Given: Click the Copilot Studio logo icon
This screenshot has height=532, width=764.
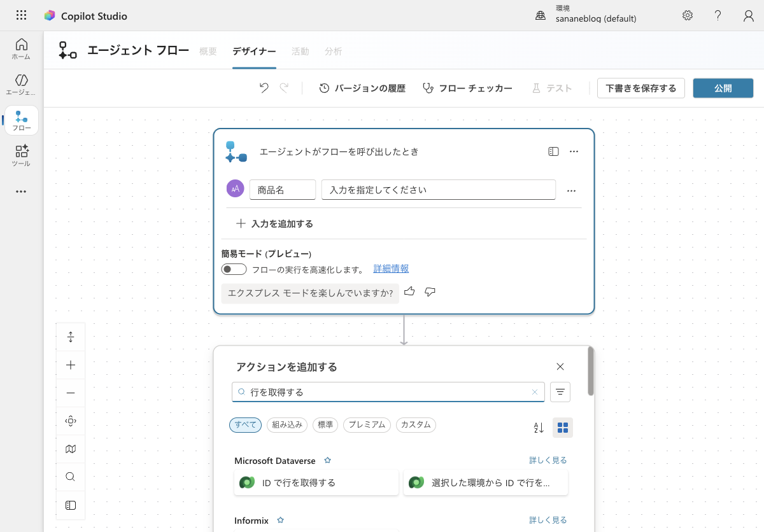Looking at the screenshot, I should pos(50,16).
